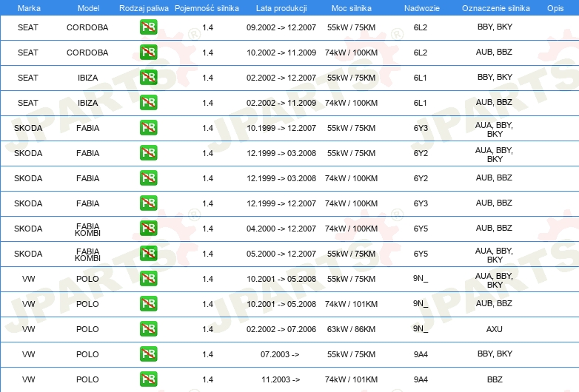The width and height of the screenshot is (579, 392).
Task: Select production years 10.1999 -> 12.2007
Action: coord(281,128)
